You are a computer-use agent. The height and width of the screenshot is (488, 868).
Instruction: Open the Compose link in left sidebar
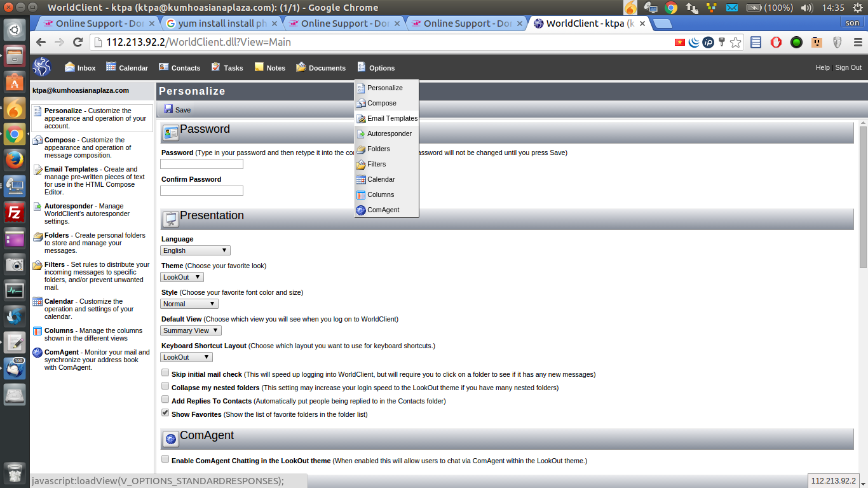[x=60, y=140]
